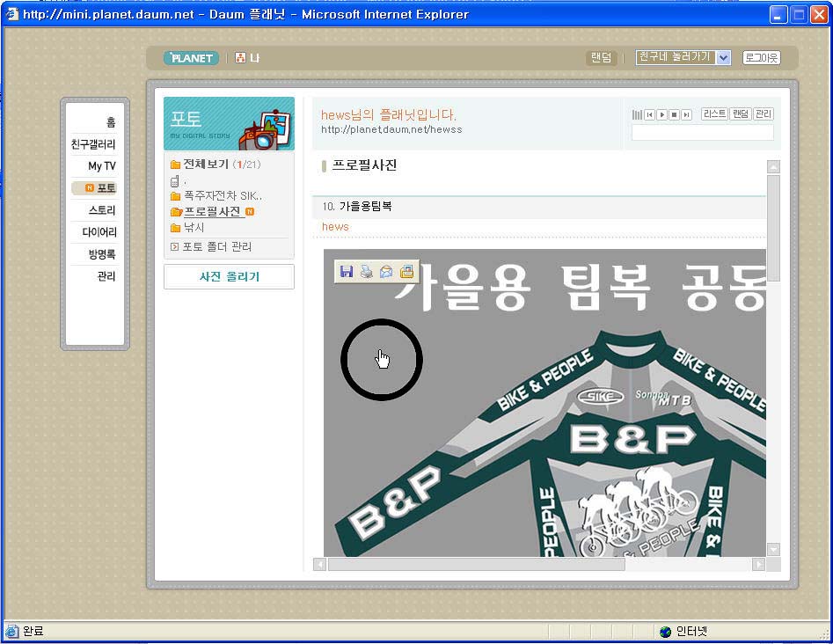Click the orange N badge beside 프로필사진

pyautogui.click(x=250, y=211)
